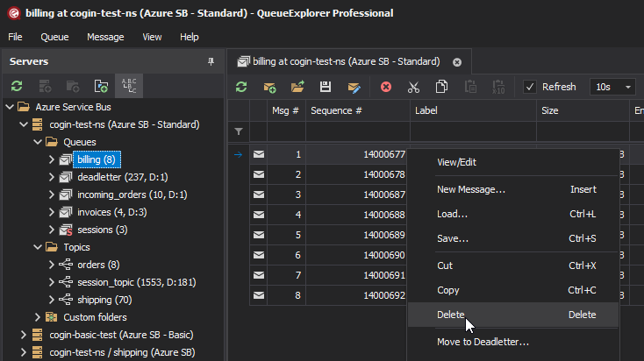Select the session_topic (1553, D:181) item
The width and height of the screenshot is (644, 361).
click(136, 282)
